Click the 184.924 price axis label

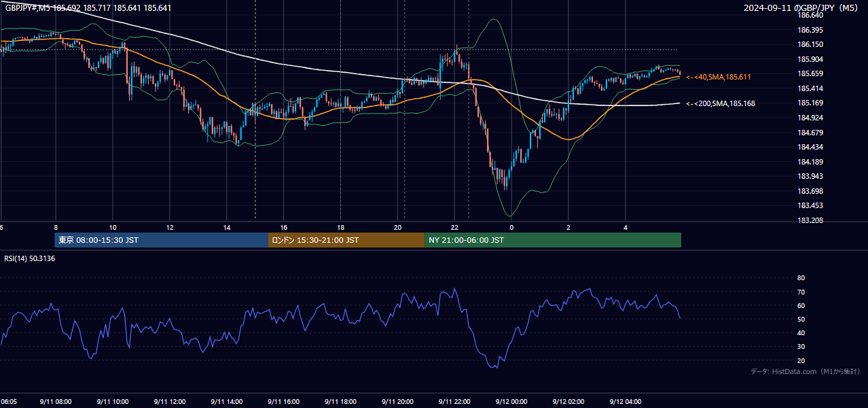(x=810, y=118)
